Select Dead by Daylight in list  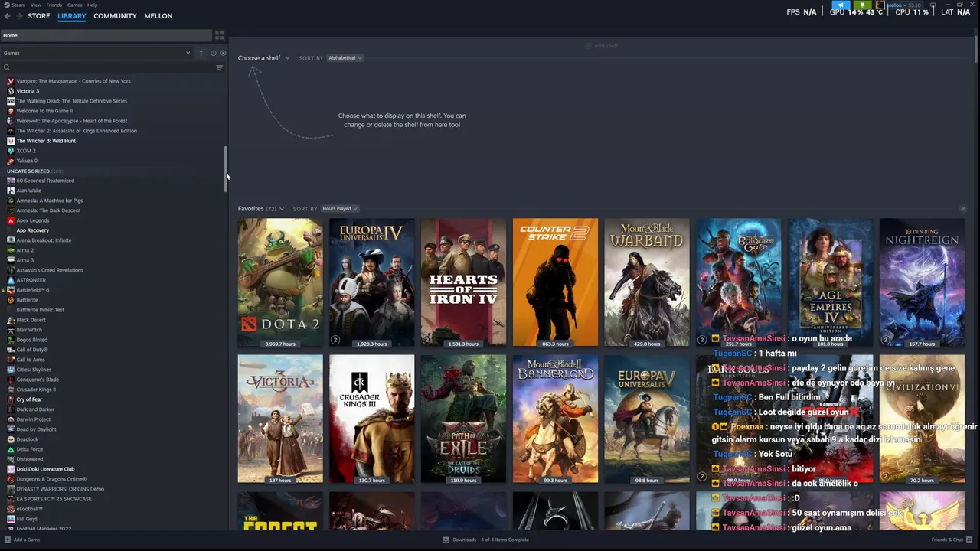(x=36, y=429)
